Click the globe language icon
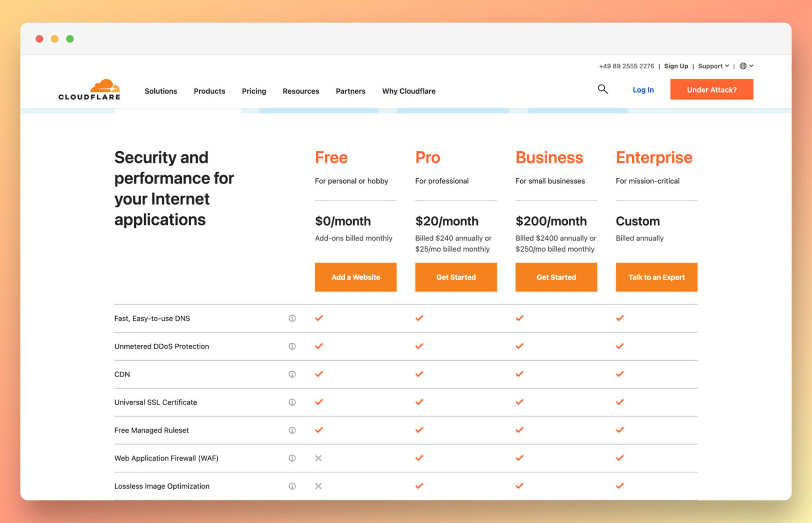 (743, 66)
